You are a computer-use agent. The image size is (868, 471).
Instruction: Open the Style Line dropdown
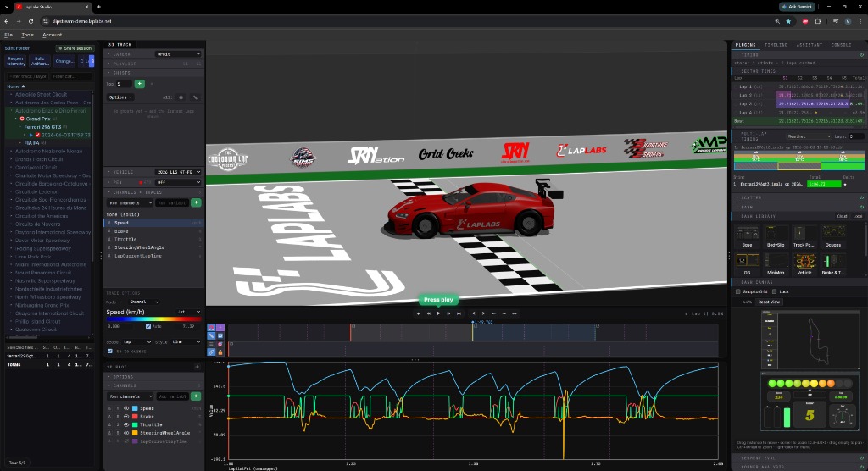point(186,342)
